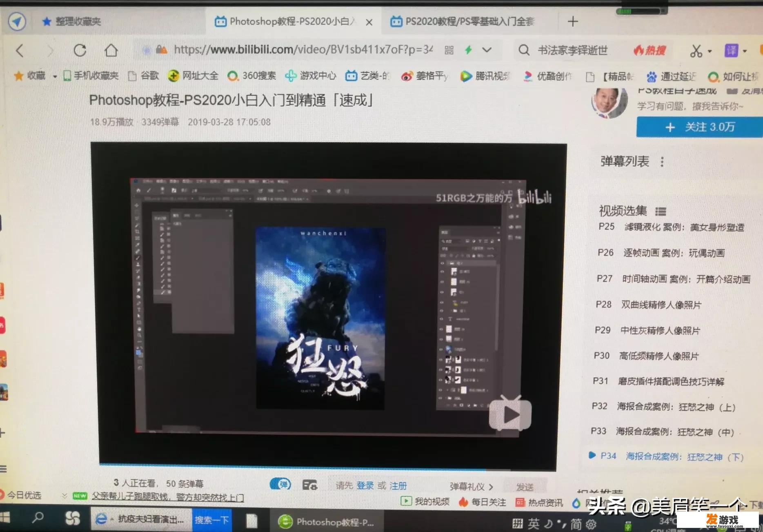Open the blank document icon on the taskbar
This screenshot has height=532, width=763.
click(x=252, y=521)
